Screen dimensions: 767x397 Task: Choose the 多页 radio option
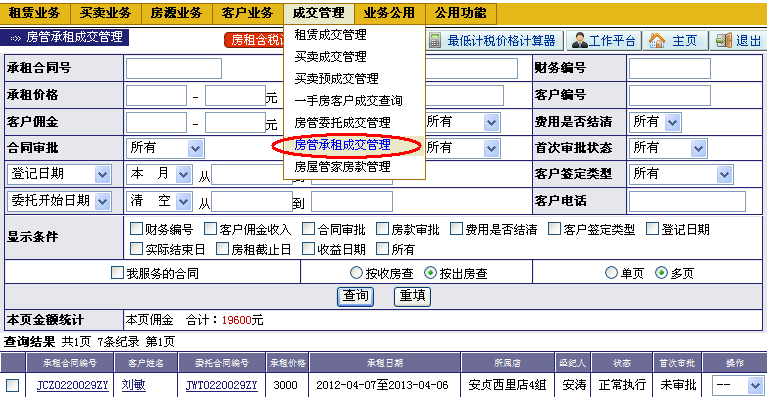point(661,272)
